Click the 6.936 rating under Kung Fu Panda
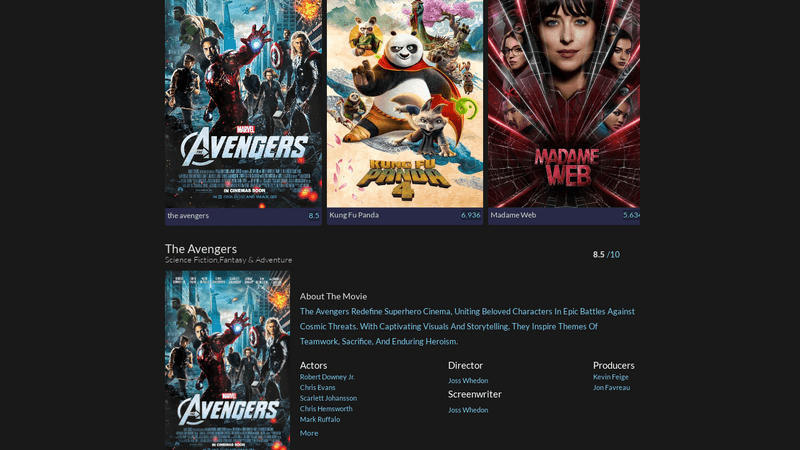The height and width of the screenshot is (450, 800). (x=470, y=215)
